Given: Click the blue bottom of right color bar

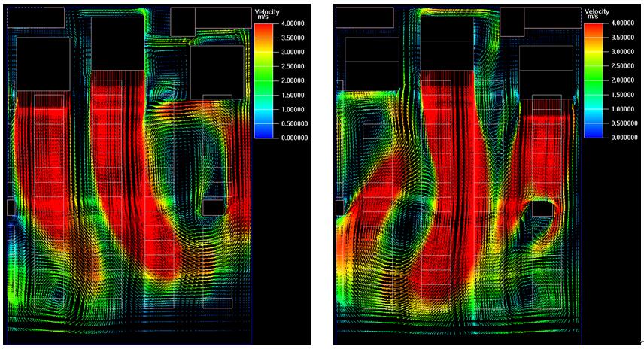Looking at the screenshot, I should [x=594, y=134].
